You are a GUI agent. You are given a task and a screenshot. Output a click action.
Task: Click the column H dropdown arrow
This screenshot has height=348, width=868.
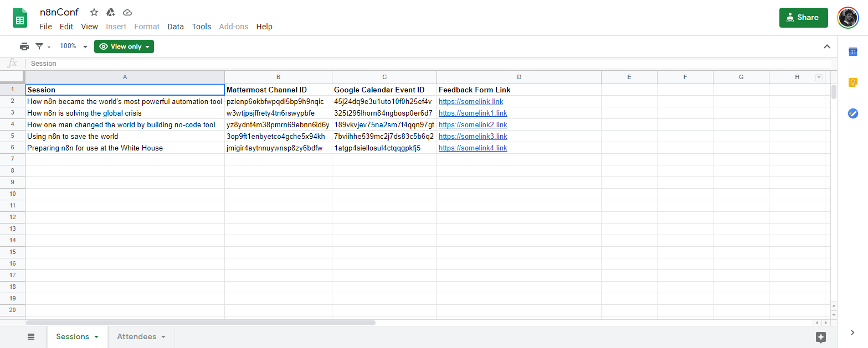pos(819,77)
